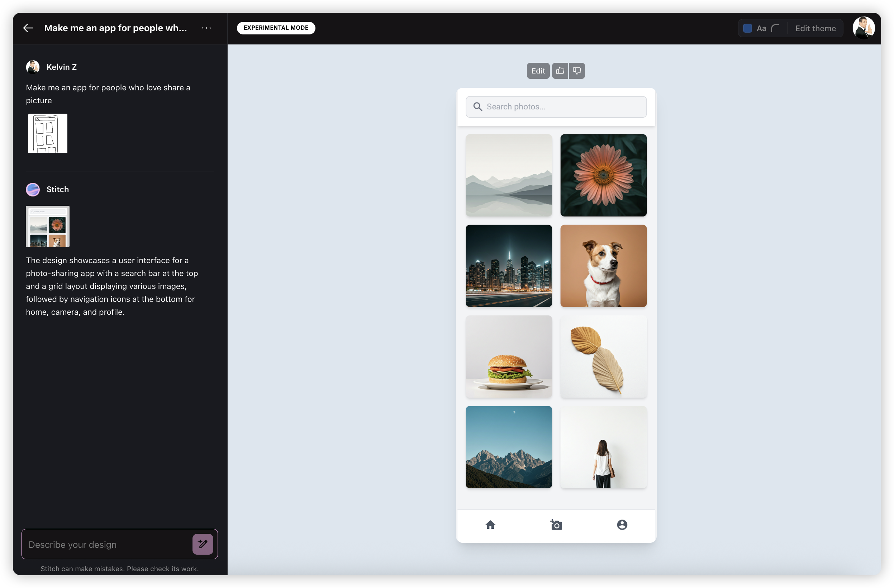The image size is (894, 588).
Task: Click the blue theme color swatch
Action: click(x=747, y=28)
